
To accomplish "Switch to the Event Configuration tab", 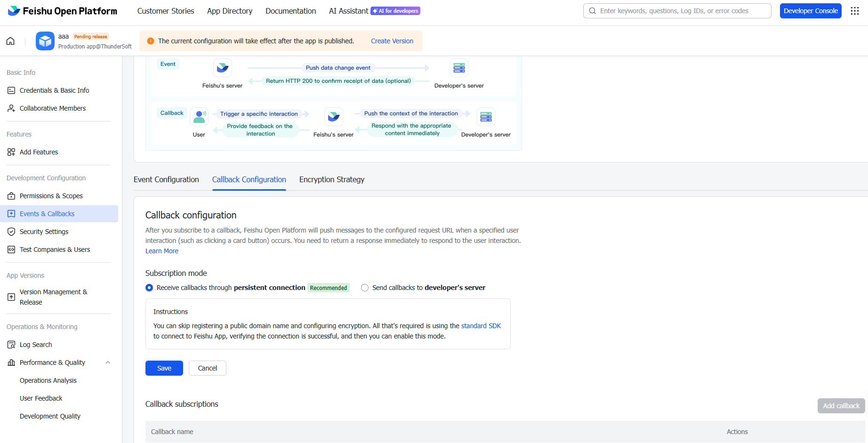I will coord(166,179).
